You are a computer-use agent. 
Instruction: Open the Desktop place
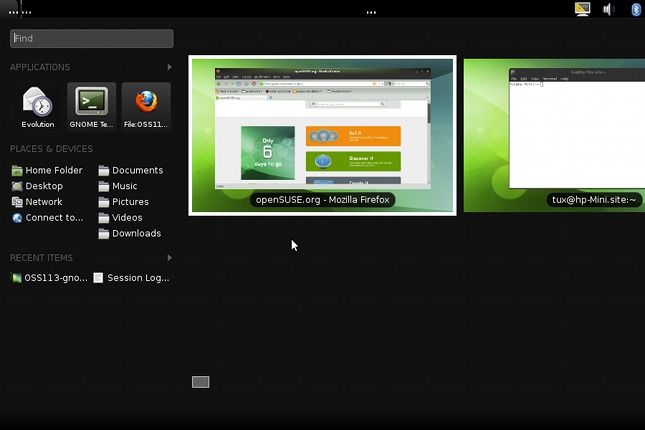(x=37, y=186)
